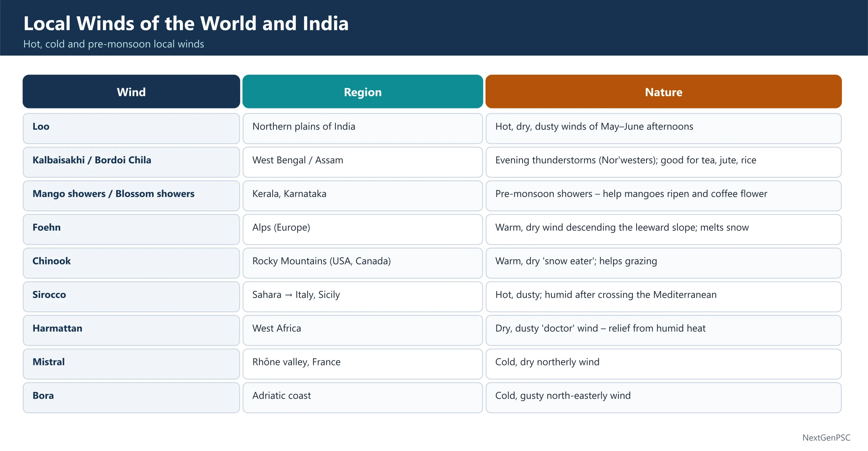Click the Alps (Europe) cell

coord(363,230)
